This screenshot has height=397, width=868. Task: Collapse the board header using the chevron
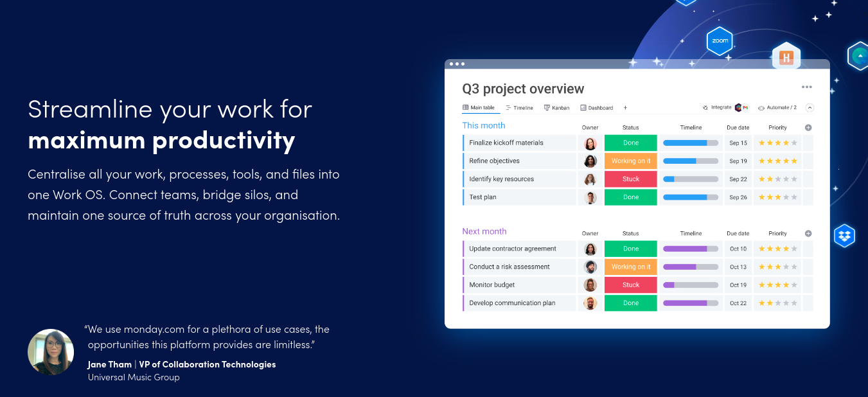[810, 108]
